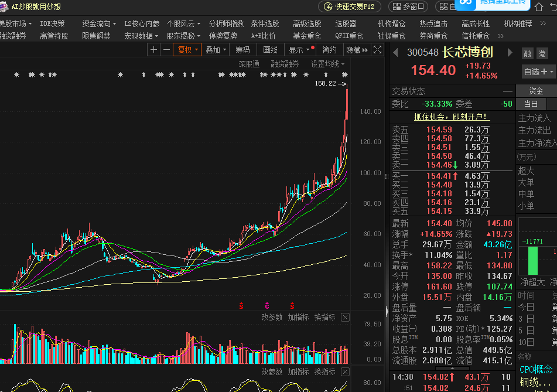Screen dimensions: 557x392
Task: Close the bottom indicator panel
Action: (x=346, y=371)
